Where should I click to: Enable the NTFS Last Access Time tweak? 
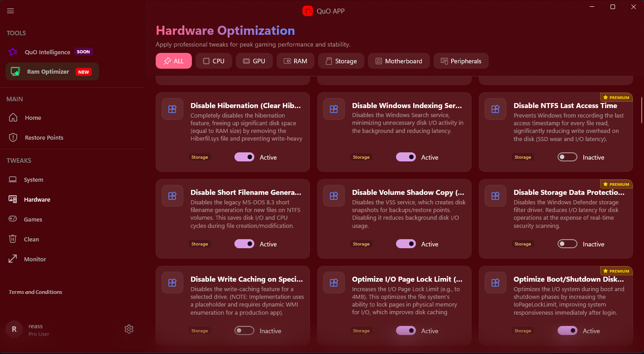coord(568,157)
